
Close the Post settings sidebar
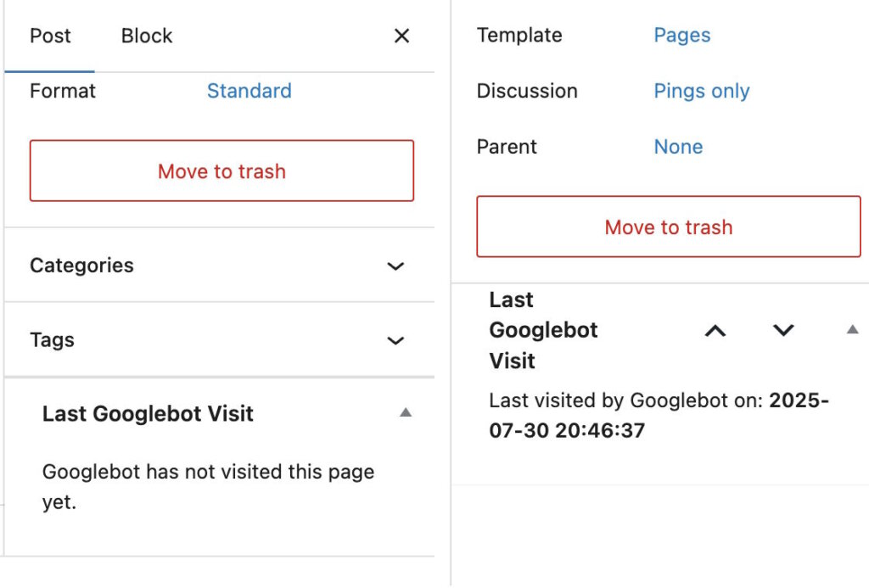coord(401,36)
